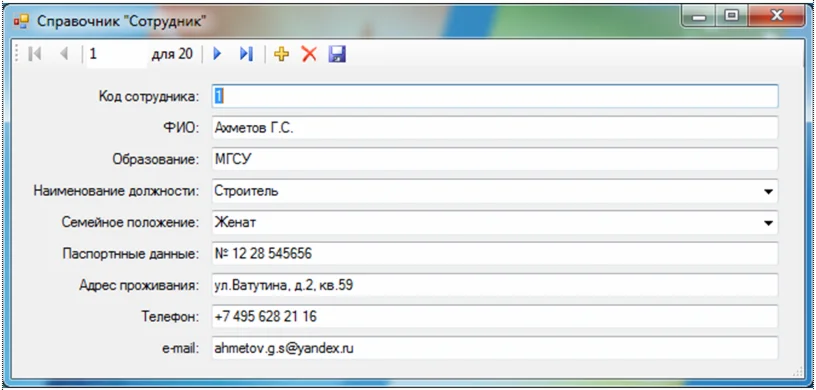Screen dimensions: 816x390
Task: Click the label 'Телефон:'
Action: (171, 317)
